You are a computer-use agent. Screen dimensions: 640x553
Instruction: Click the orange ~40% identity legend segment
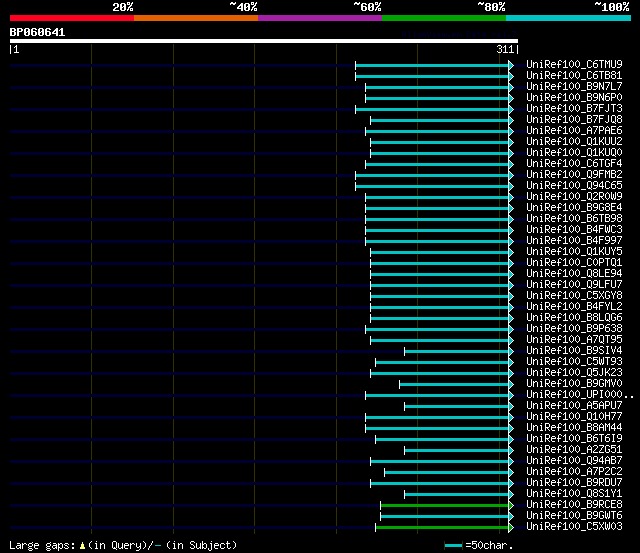(196, 18)
